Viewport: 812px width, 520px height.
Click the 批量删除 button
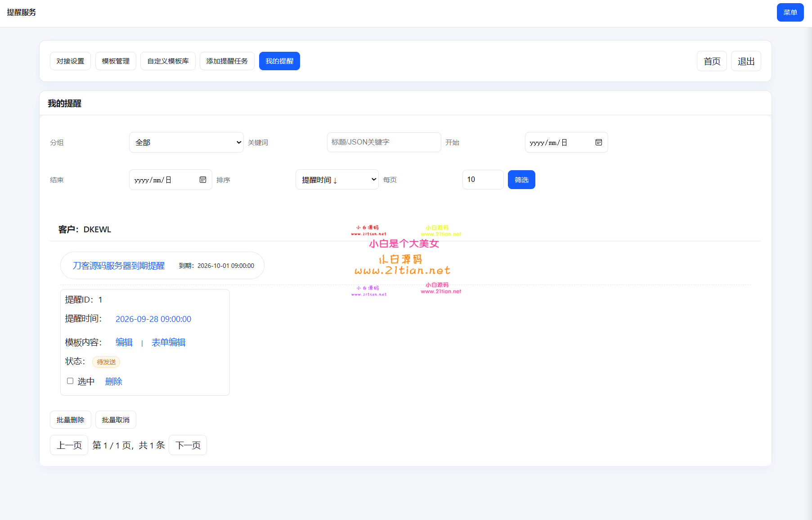70,420
